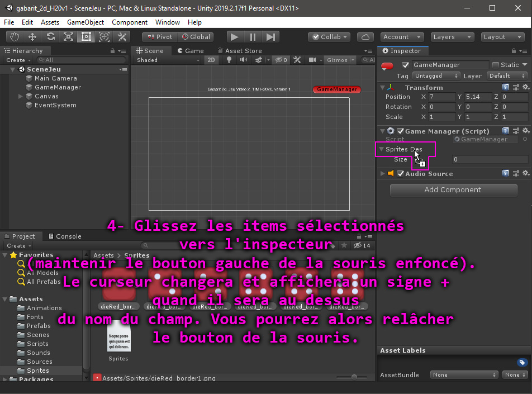Expand the Canvas object in Hierarchy
532x394 pixels.
pos(21,96)
